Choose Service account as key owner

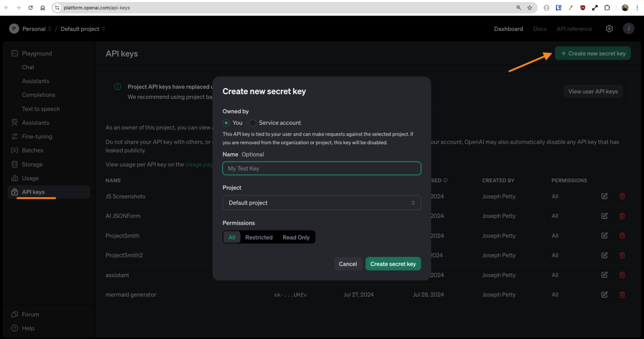pos(252,123)
